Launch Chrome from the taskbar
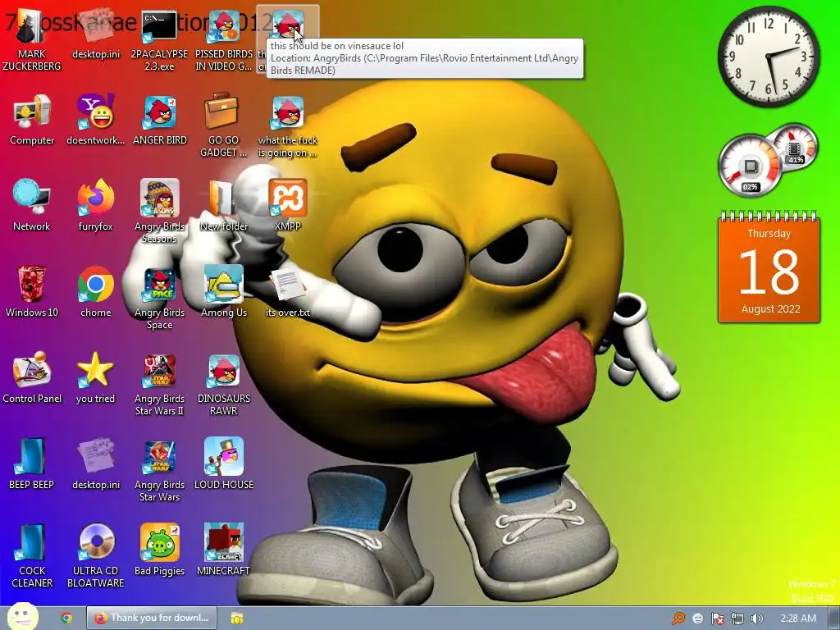 coord(66,619)
